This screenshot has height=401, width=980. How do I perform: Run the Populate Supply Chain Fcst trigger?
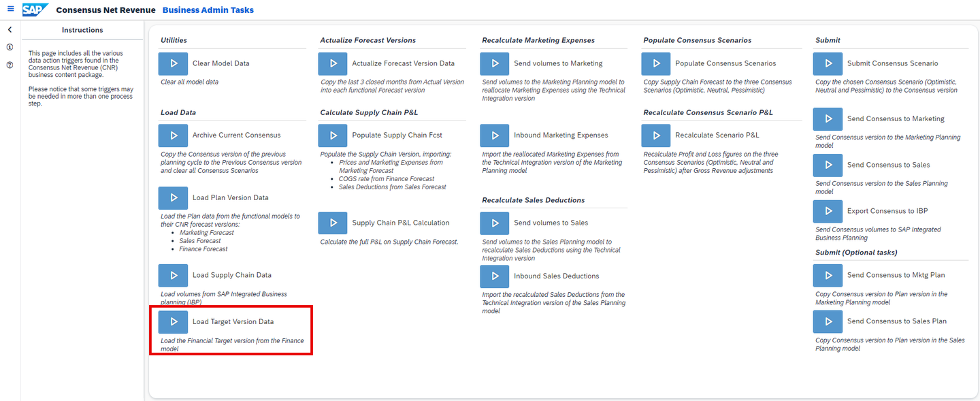pos(333,135)
